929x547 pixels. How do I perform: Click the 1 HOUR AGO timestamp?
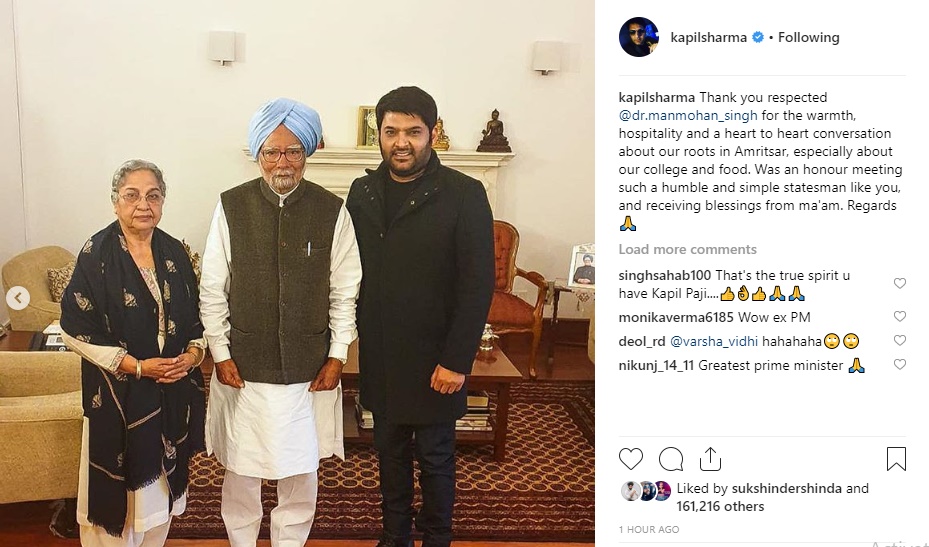(649, 529)
